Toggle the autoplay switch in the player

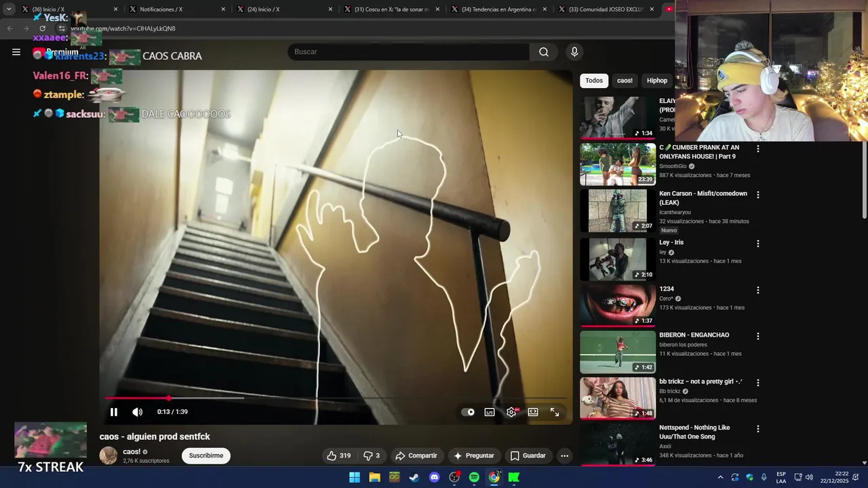coord(468,412)
